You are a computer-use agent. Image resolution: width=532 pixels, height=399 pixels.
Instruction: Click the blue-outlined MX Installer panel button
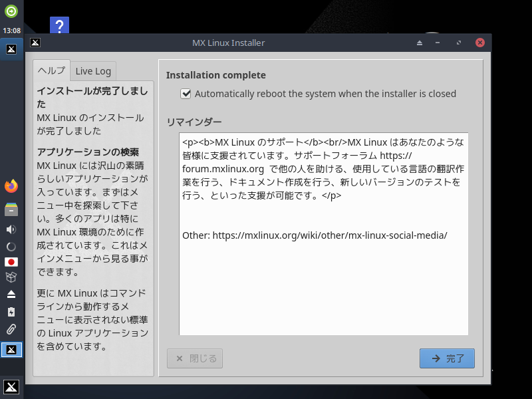(11, 350)
